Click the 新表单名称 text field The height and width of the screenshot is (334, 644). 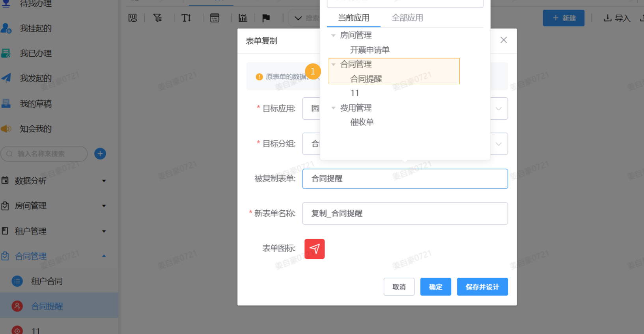[405, 213]
